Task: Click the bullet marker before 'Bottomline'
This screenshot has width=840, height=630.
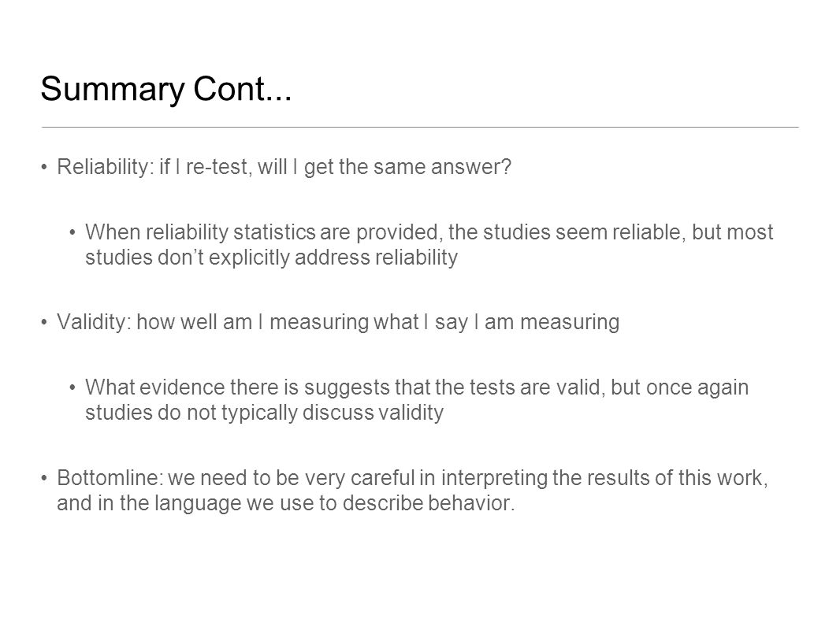Action: pyautogui.click(x=44, y=477)
